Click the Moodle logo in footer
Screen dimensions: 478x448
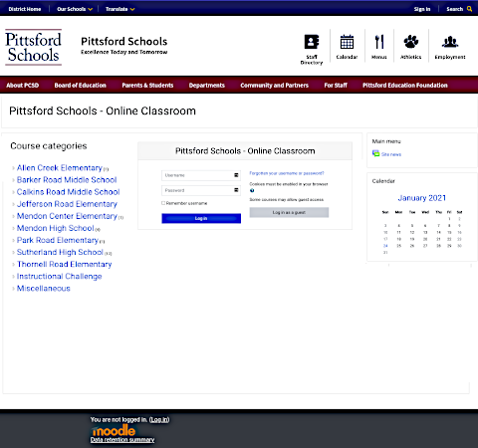point(114,431)
